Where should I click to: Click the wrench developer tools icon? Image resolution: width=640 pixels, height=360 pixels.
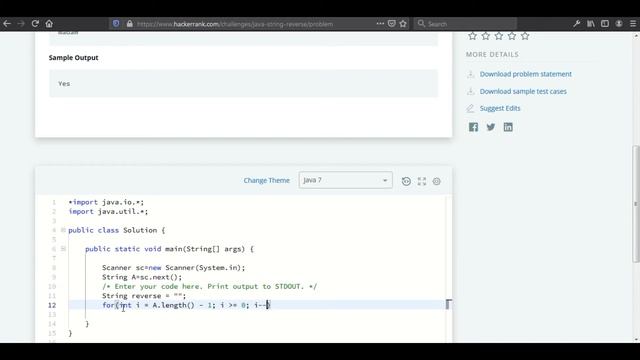577,24
